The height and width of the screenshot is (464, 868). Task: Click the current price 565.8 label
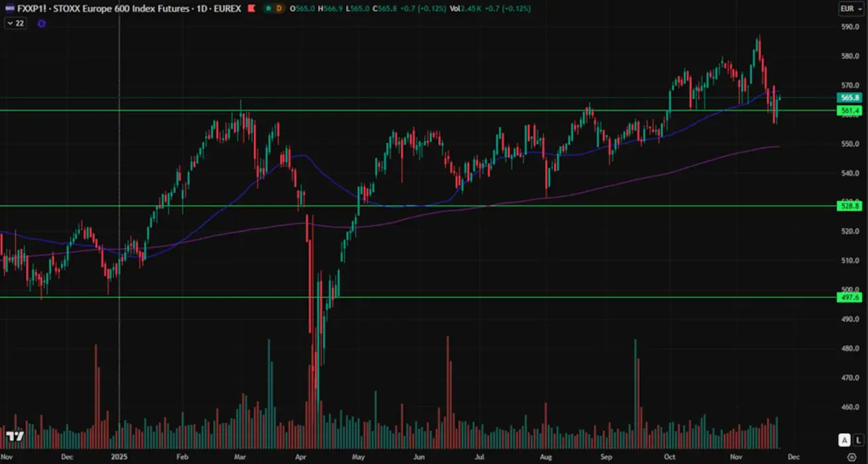849,98
